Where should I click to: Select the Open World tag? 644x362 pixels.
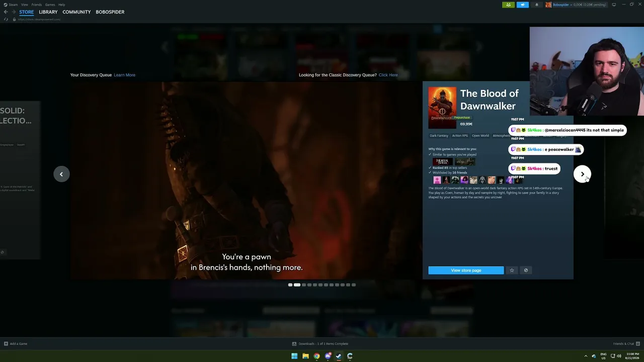[x=480, y=136]
